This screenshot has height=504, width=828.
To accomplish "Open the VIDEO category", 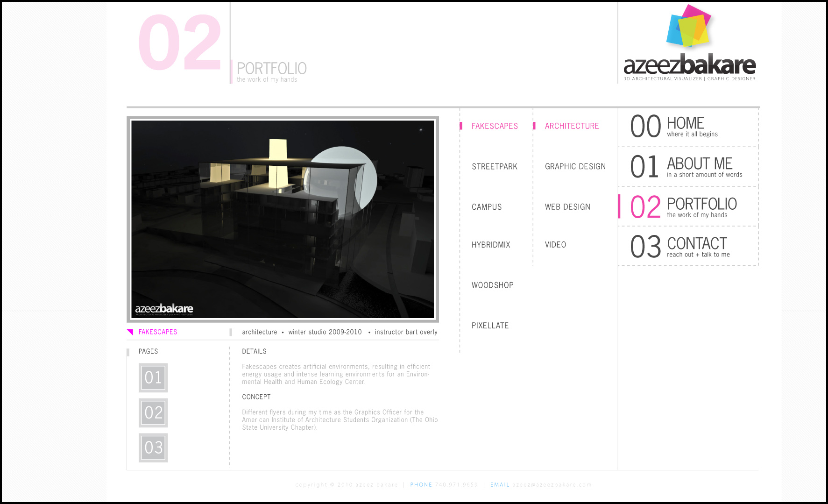I will click(555, 245).
